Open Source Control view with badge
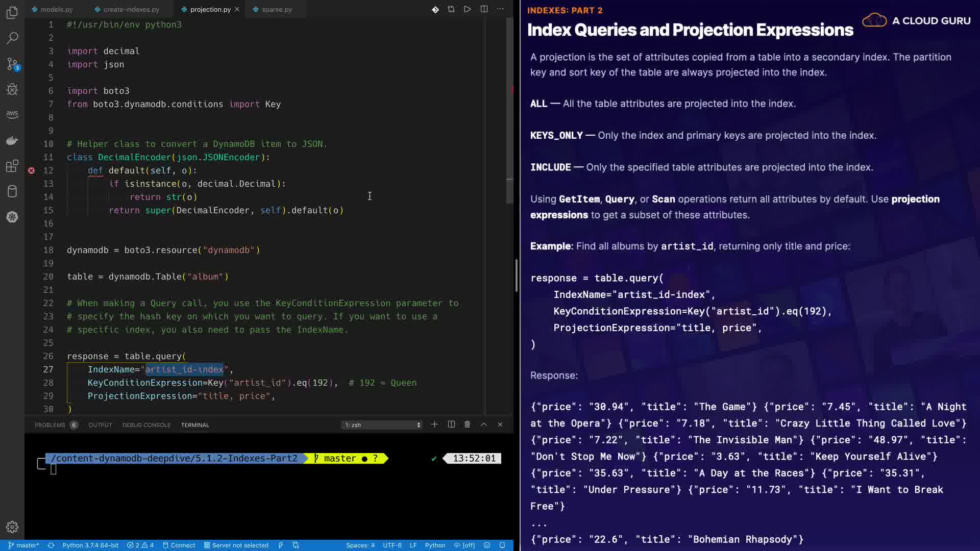Image resolution: width=980 pixels, height=551 pixels. point(12,64)
